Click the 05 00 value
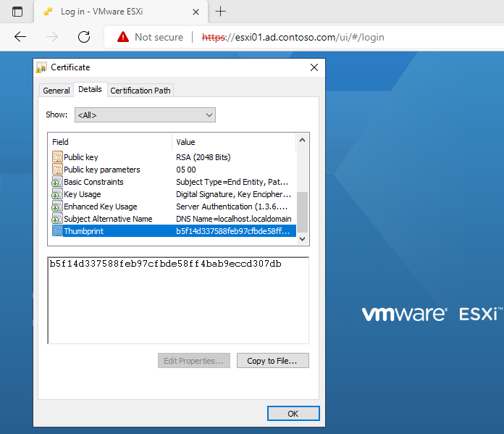Screen dimensions: 504x434 tap(186, 170)
